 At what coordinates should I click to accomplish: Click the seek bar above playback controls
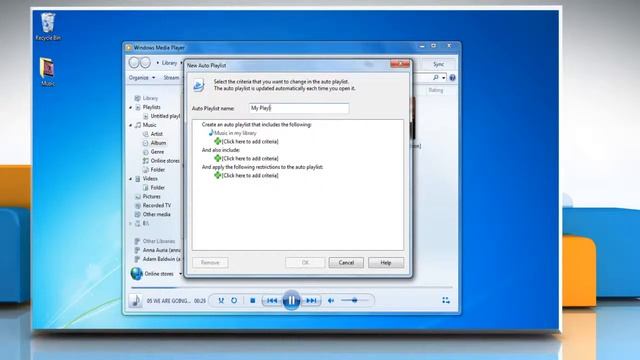click(291, 287)
